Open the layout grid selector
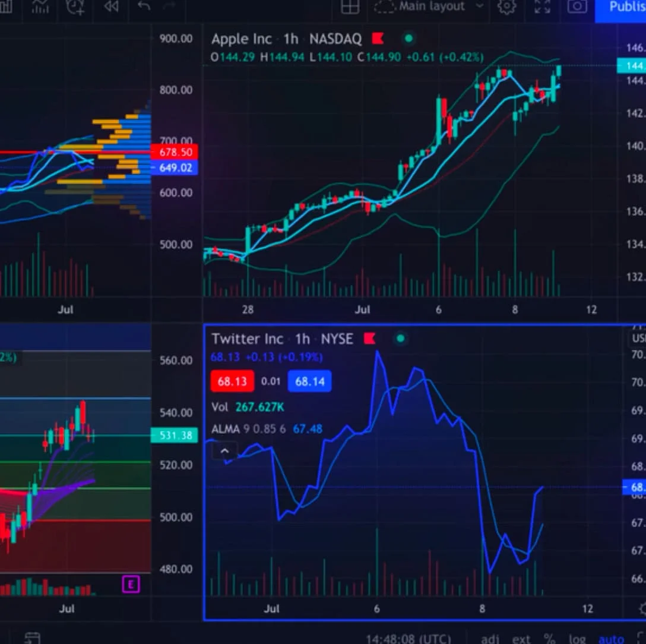The height and width of the screenshot is (644, 646). [350, 7]
